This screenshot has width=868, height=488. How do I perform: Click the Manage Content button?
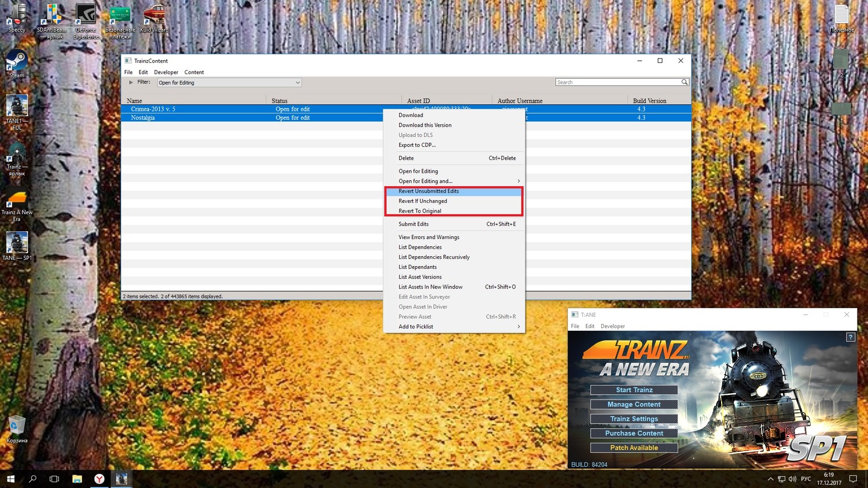pyautogui.click(x=634, y=405)
